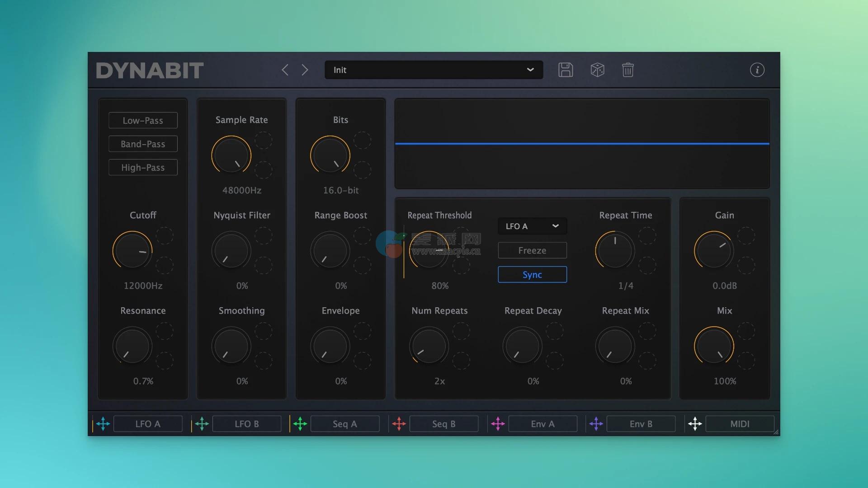Switch to the Seq A tab

(345, 424)
